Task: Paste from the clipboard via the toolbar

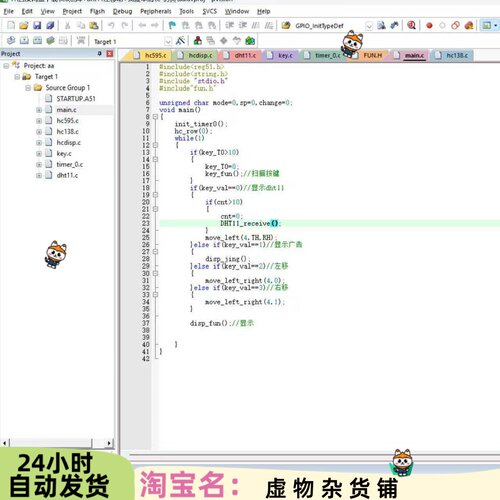Action: click(94, 25)
